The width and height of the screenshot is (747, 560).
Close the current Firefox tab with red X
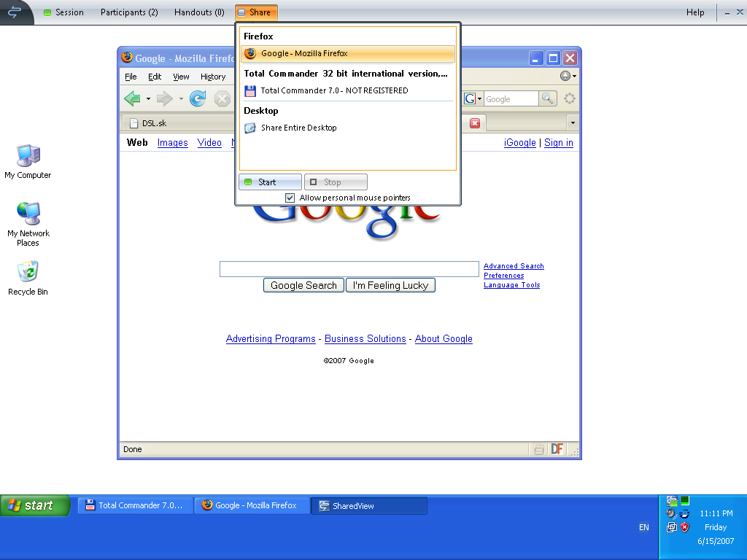[x=474, y=123]
